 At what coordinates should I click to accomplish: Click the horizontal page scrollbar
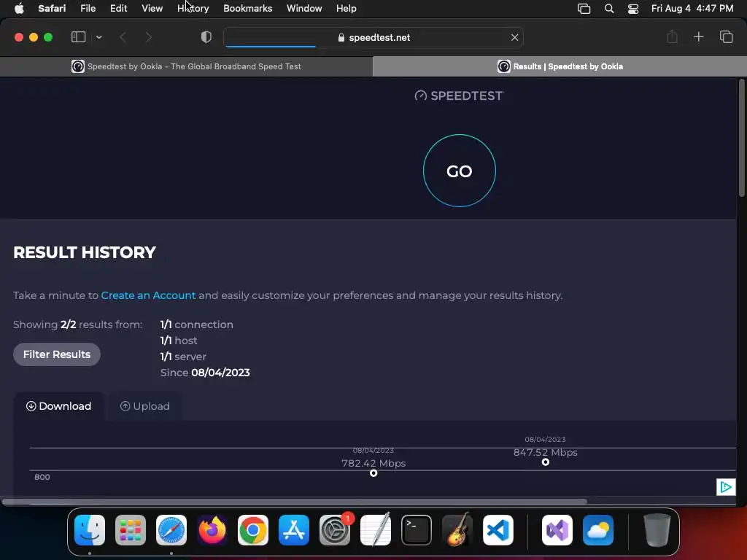pos(295,502)
